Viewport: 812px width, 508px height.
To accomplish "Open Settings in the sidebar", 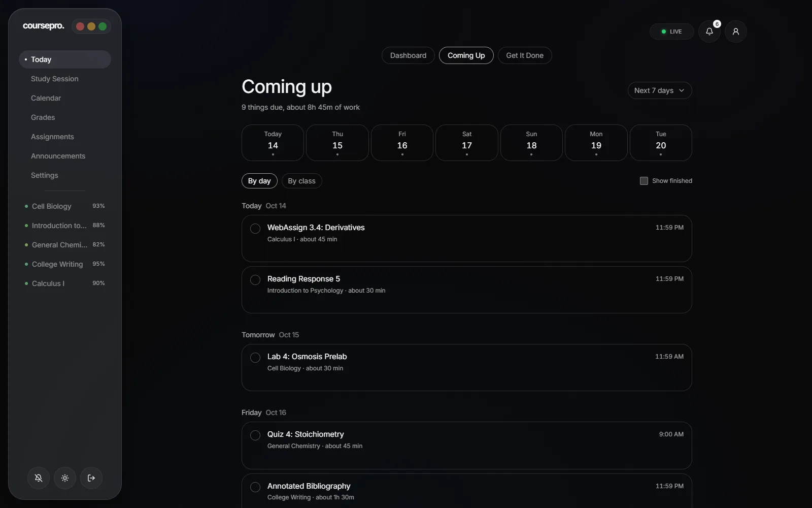I will point(65,175).
